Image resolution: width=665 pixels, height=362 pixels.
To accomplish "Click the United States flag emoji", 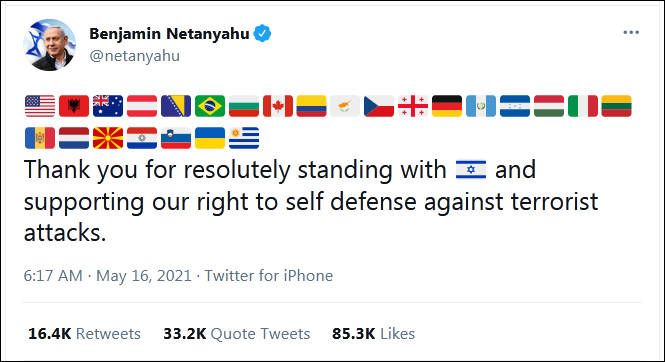I will coord(40,106).
